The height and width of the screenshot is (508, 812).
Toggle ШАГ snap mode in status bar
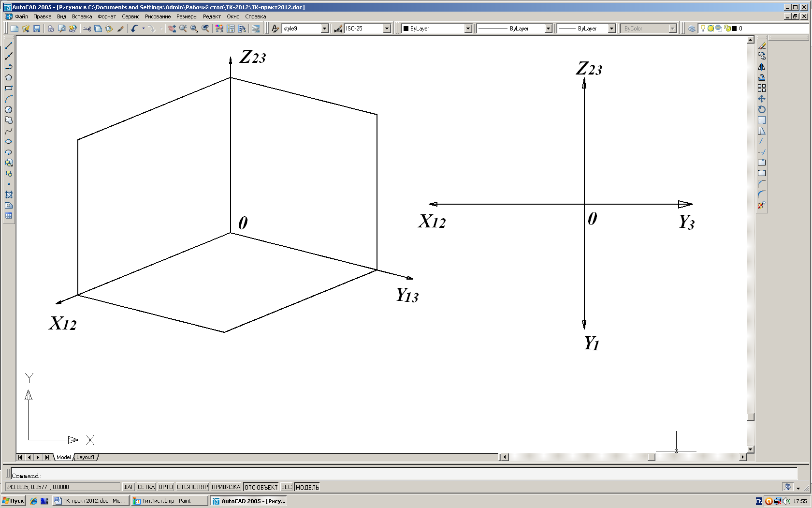tap(129, 487)
